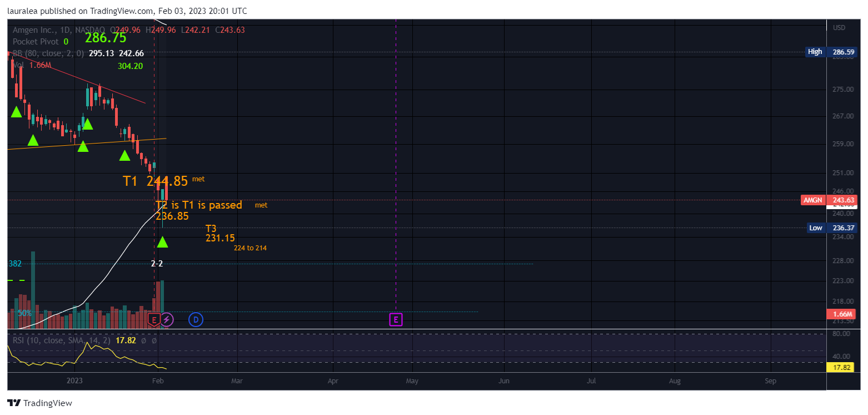The image size is (868, 415).
Task: Click the AMGN 243.63 price tag
Action: point(829,200)
